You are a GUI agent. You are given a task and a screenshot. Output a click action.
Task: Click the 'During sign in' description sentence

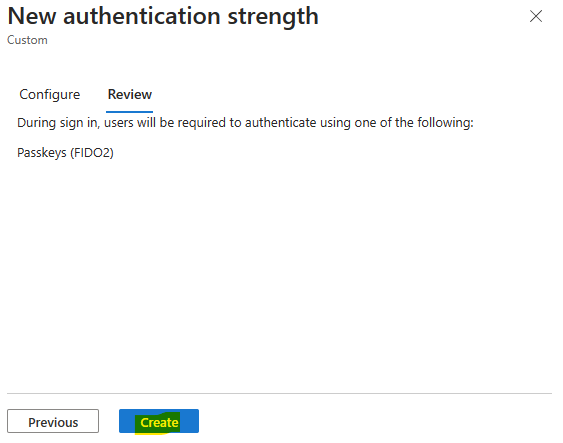tap(245, 123)
